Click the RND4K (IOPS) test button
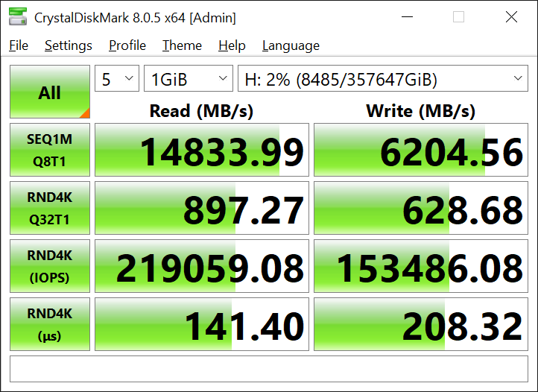This screenshot has height=392, width=538. click(50, 267)
